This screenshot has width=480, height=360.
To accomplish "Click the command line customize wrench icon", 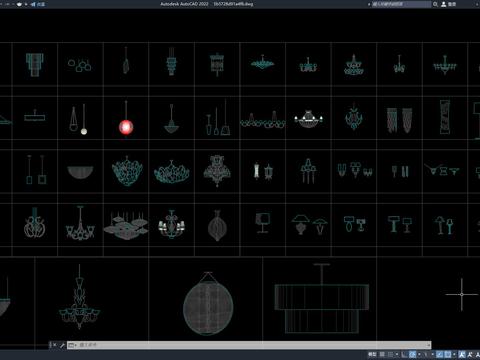I will [62, 345].
